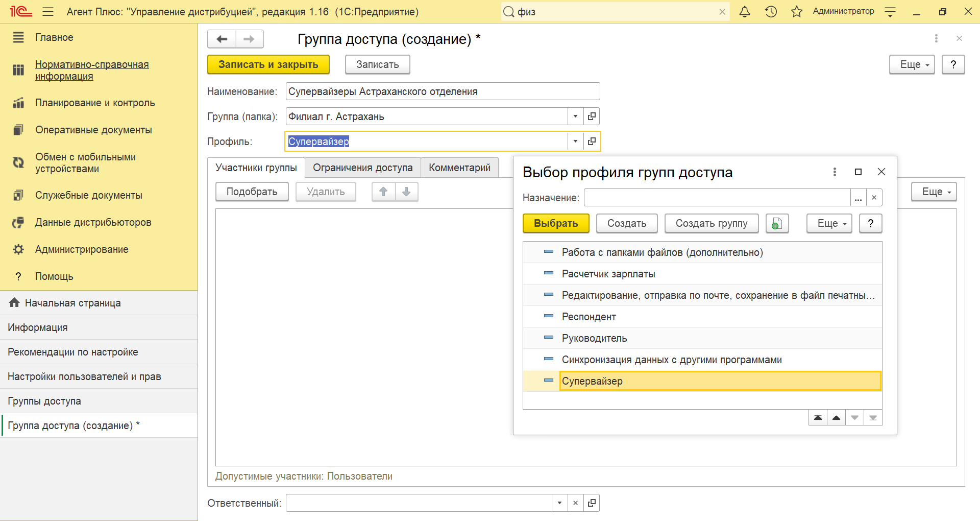
Task: Open the service settings menu icon
Action: click(890, 12)
